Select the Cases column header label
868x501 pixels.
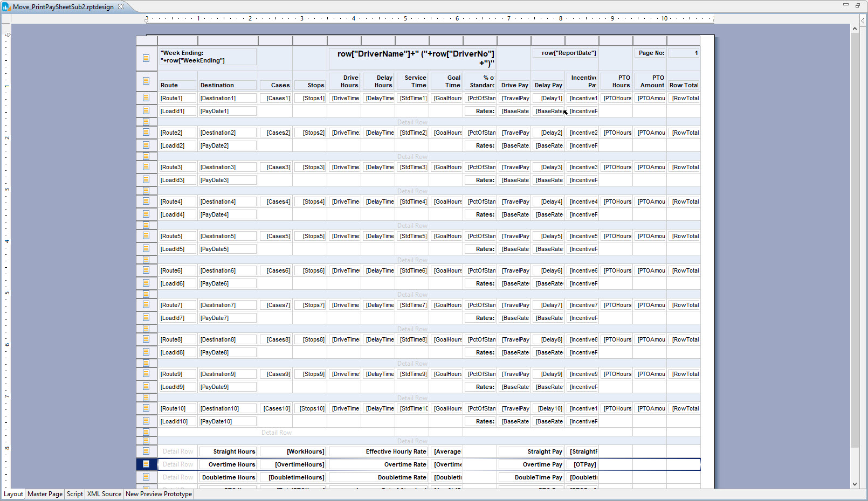coord(275,85)
